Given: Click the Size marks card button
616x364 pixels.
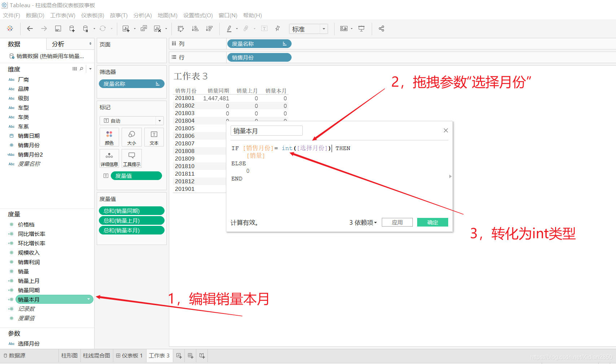Looking at the screenshot, I should (x=132, y=137).
